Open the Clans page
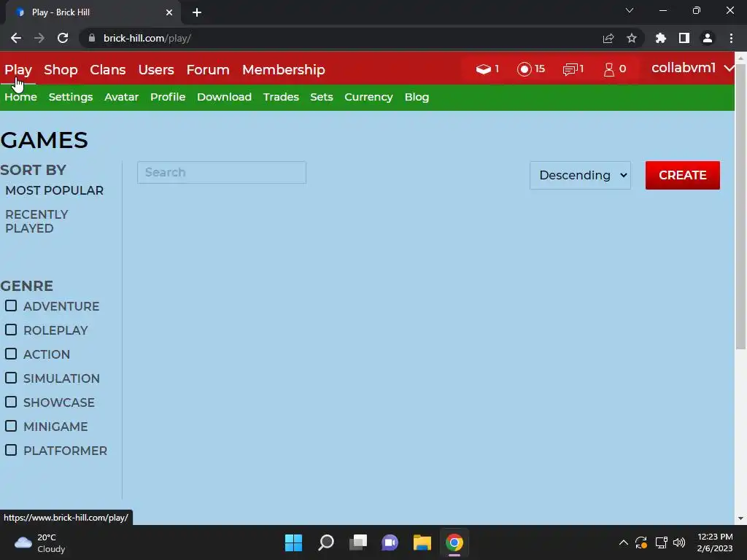This screenshot has height=560, width=747. point(108,70)
